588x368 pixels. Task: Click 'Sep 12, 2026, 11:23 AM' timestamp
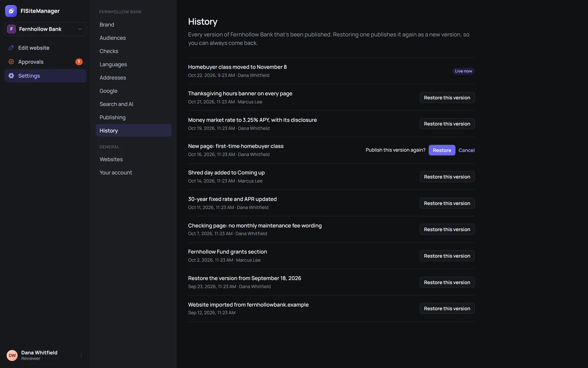point(212,313)
